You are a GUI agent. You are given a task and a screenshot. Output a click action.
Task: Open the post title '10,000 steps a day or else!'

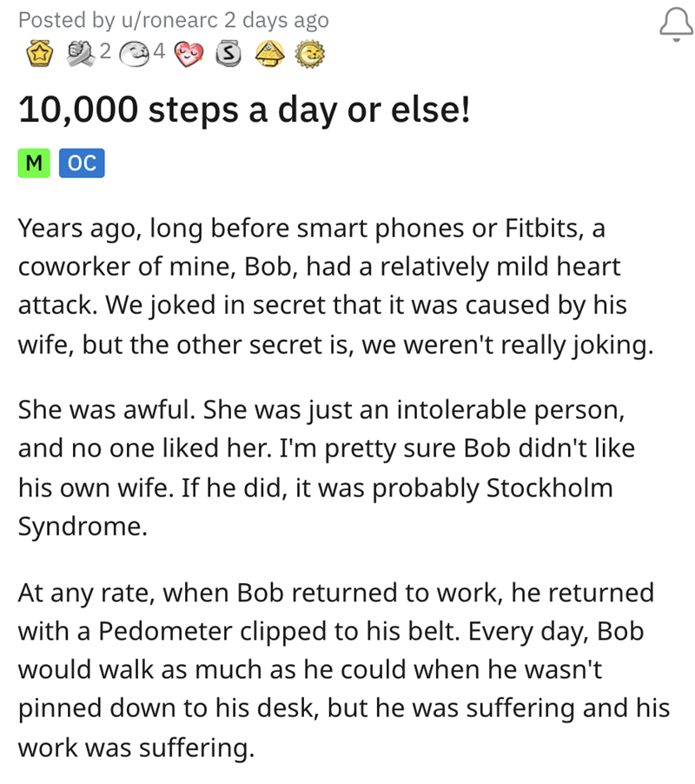pos(243,109)
